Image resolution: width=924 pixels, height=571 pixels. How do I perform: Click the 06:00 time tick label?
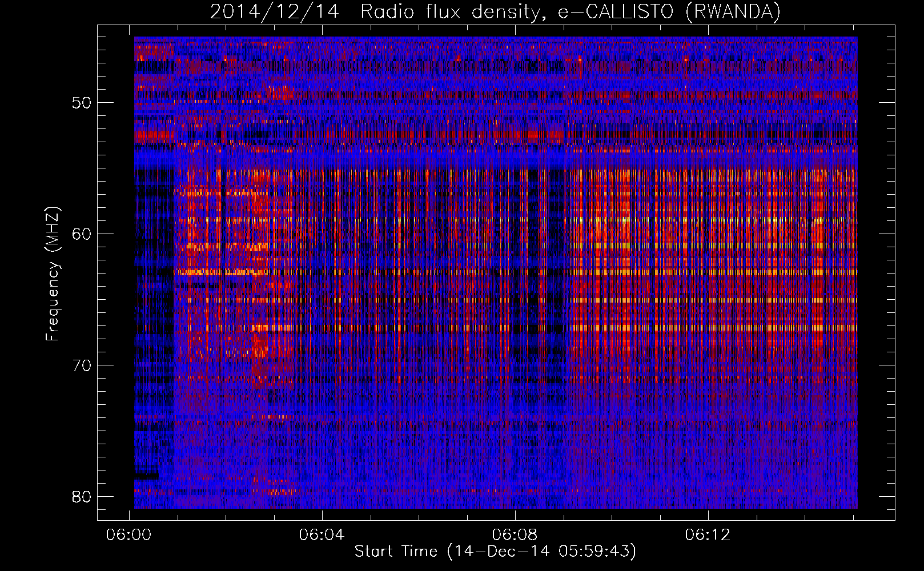pos(129,535)
